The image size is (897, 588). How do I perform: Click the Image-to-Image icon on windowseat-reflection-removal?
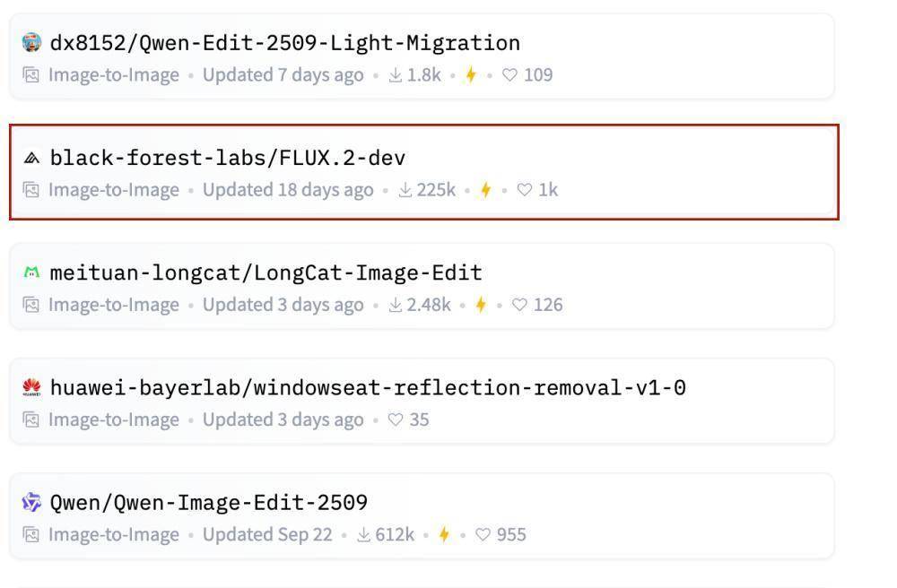click(31, 419)
